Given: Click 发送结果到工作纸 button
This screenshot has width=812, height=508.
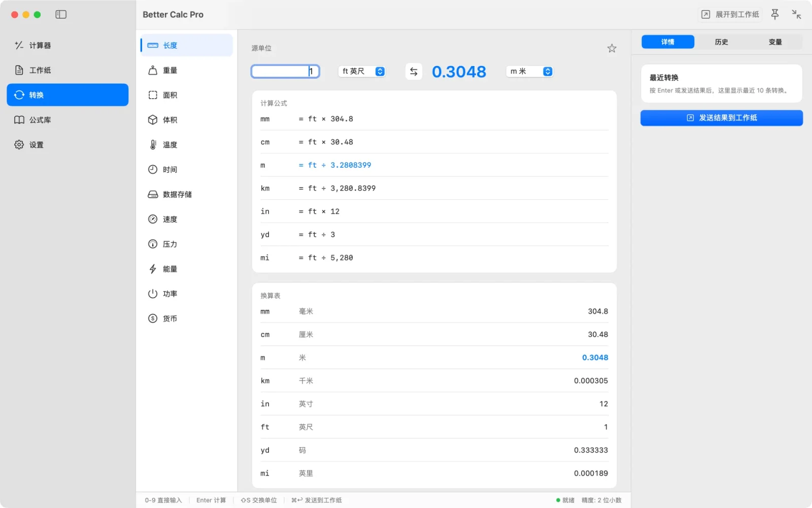Looking at the screenshot, I should [722, 118].
